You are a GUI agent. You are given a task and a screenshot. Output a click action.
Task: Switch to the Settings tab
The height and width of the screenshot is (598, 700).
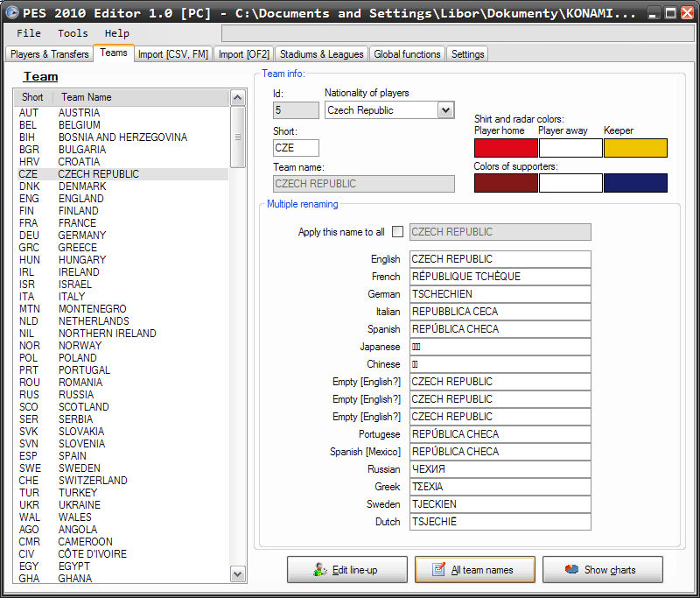(x=467, y=54)
